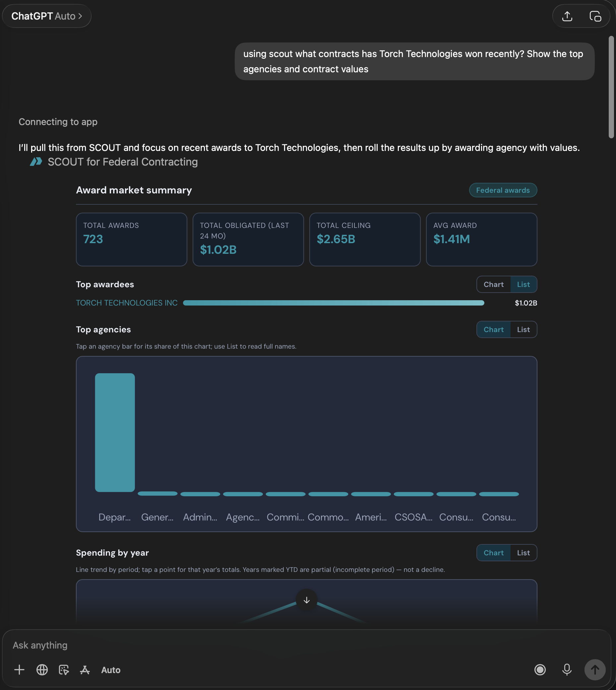This screenshot has width=616, height=690.
Task: Switch Spending by year to List view
Action: pos(523,553)
